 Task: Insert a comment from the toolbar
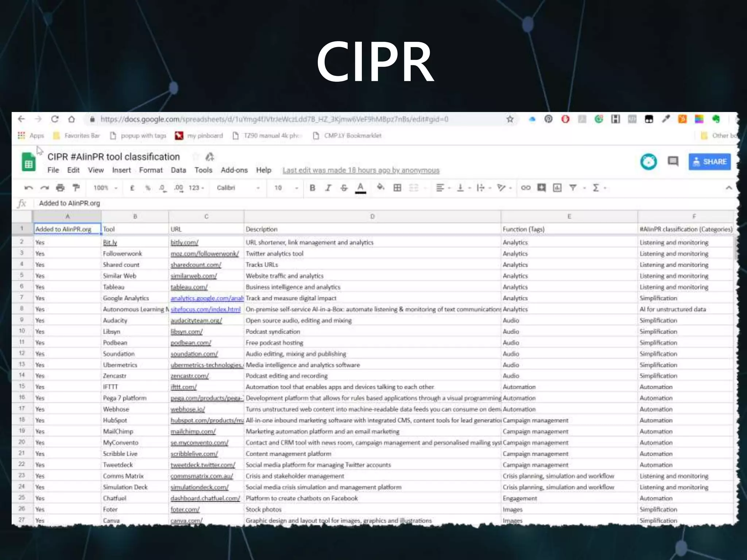click(x=542, y=188)
